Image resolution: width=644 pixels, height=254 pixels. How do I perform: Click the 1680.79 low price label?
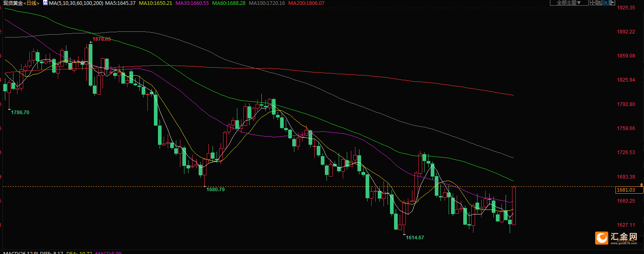pyautogui.click(x=215, y=190)
